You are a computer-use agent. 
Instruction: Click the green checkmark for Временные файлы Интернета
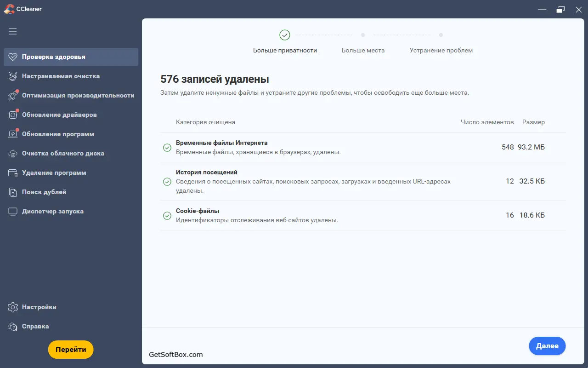[167, 148]
